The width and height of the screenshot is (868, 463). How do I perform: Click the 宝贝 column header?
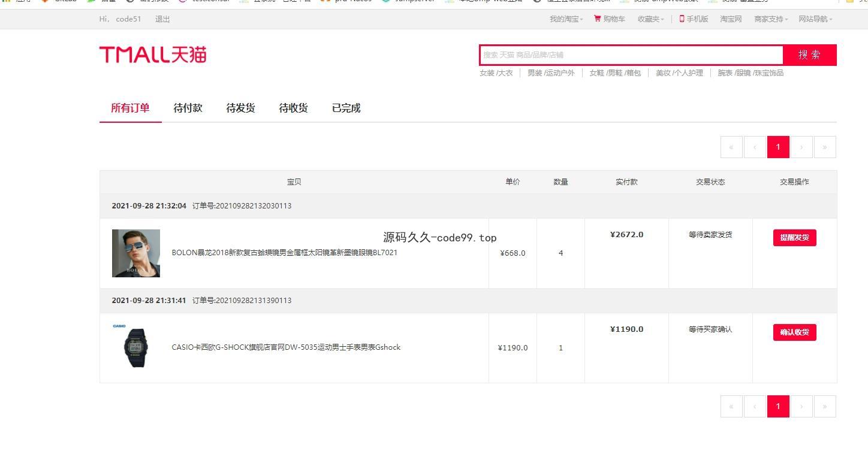click(294, 182)
